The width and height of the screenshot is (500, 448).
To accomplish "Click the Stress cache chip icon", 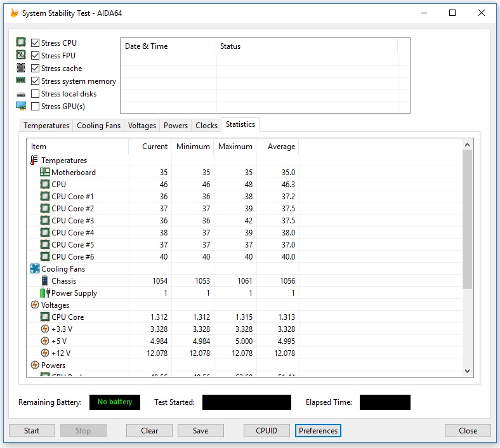I will pyautogui.click(x=21, y=68).
